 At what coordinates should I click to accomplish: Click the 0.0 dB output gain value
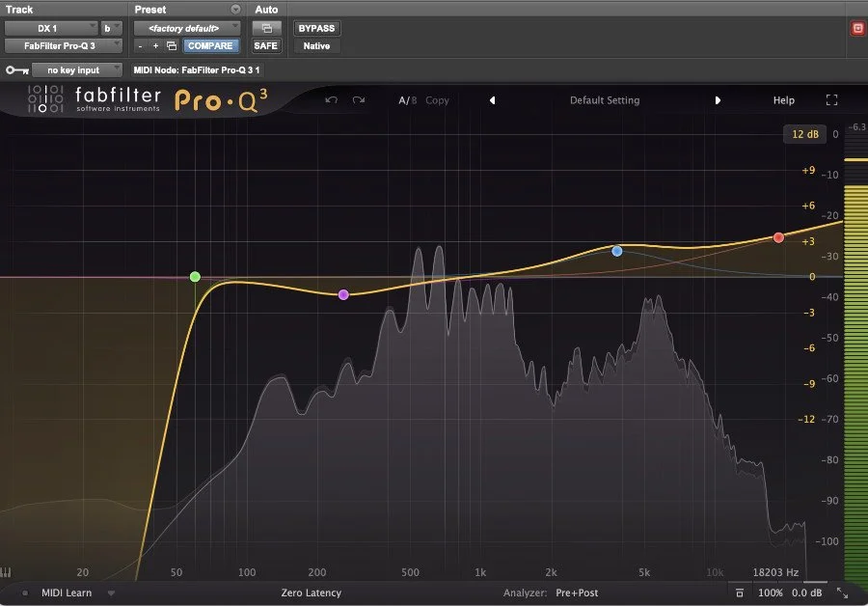806,592
